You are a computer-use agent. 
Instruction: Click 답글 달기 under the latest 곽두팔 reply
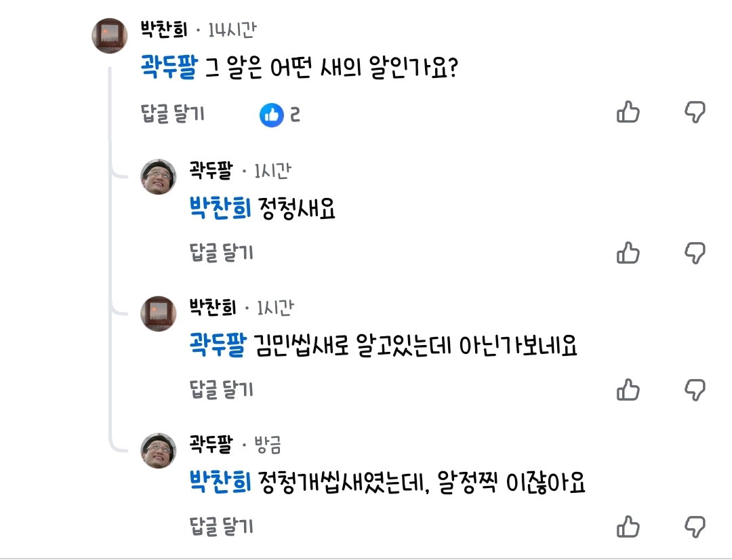click(x=221, y=526)
